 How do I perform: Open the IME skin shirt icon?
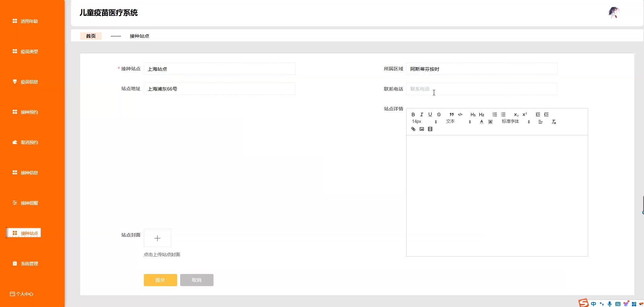coord(626,304)
